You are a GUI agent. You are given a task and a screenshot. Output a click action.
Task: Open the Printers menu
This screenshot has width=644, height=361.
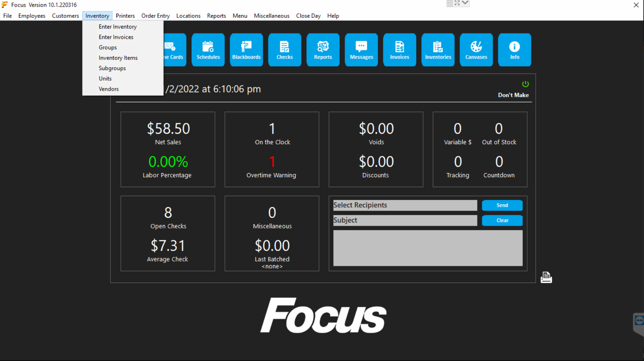point(125,16)
